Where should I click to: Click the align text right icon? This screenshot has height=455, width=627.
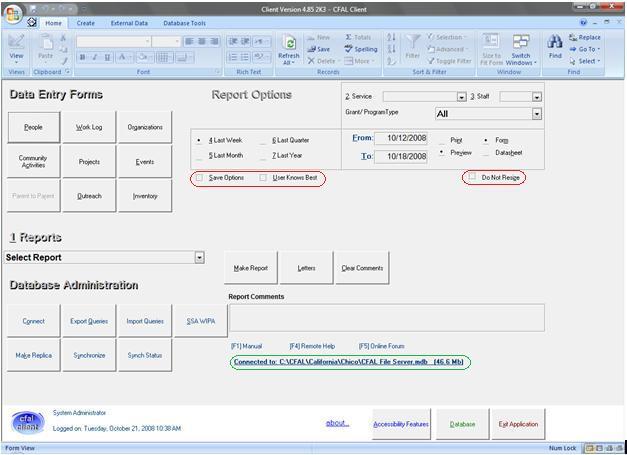pyautogui.click(x=215, y=42)
